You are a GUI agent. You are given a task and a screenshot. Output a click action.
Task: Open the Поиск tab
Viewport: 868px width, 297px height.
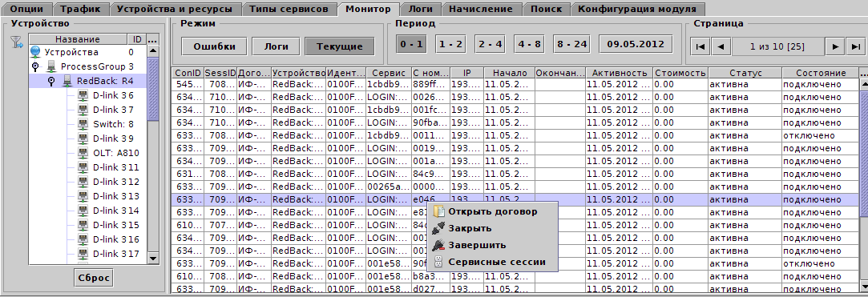(546, 9)
